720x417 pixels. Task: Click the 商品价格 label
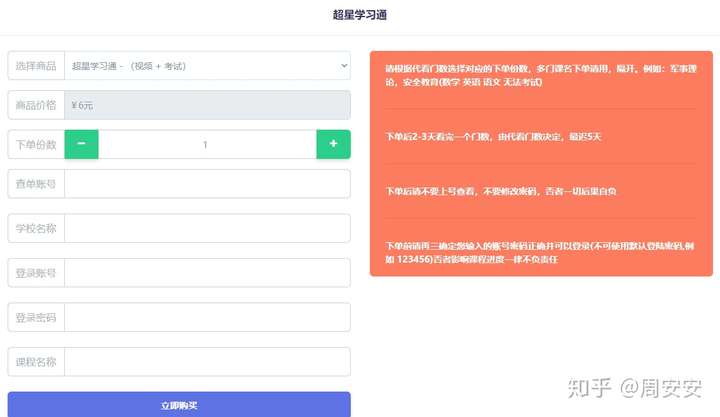(x=36, y=105)
